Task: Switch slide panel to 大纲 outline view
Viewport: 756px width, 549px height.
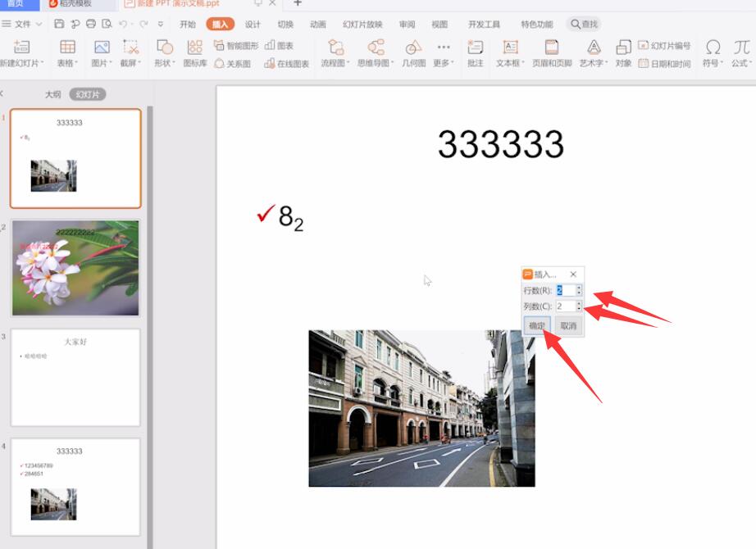Action: click(x=52, y=94)
